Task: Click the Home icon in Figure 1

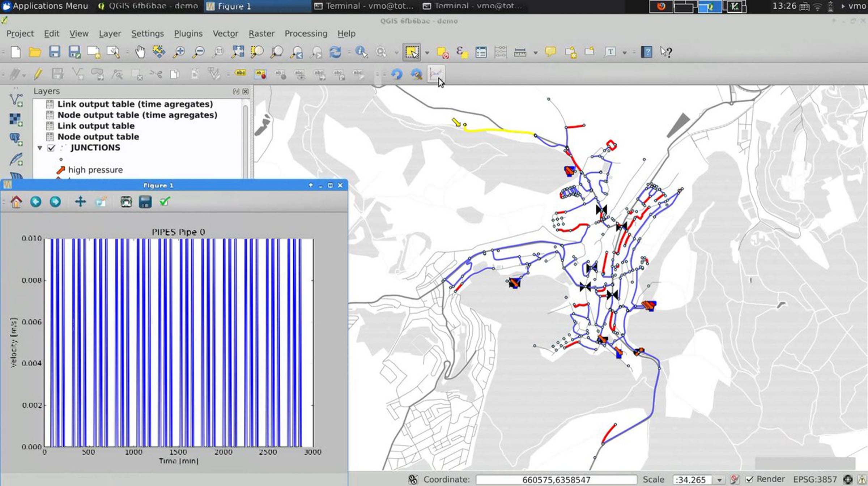Action: tap(16, 202)
